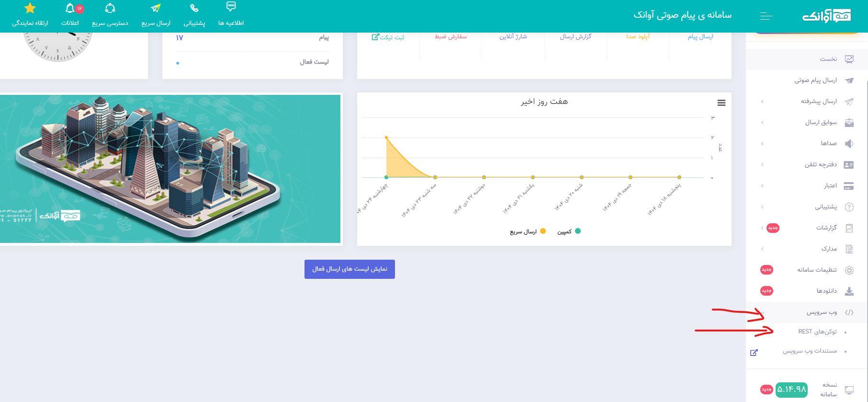Open ارسال پیام صوتی in sidebar
This screenshot has height=402, width=868.
(x=815, y=80)
